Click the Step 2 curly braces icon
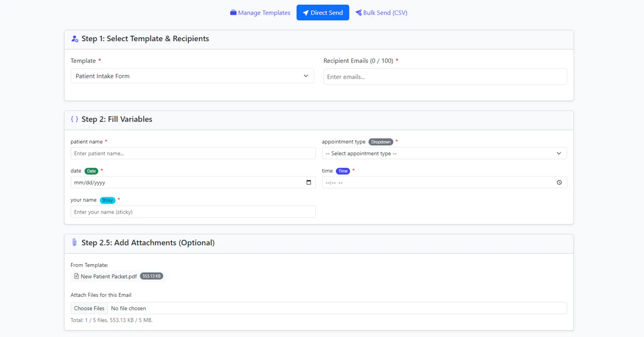 click(x=74, y=119)
